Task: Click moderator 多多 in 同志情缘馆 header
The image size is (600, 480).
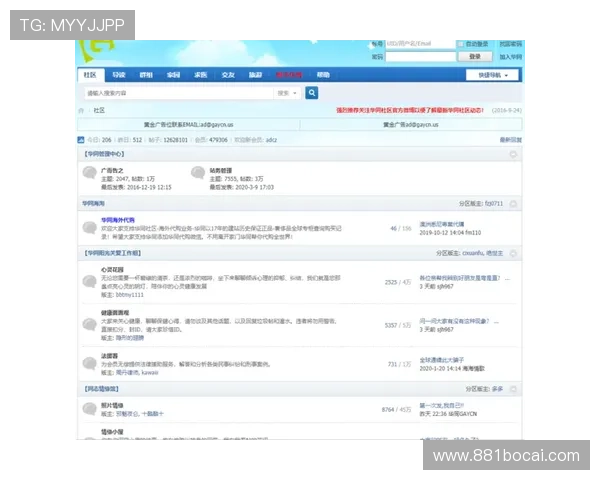Action: pyautogui.click(x=497, y=389)
